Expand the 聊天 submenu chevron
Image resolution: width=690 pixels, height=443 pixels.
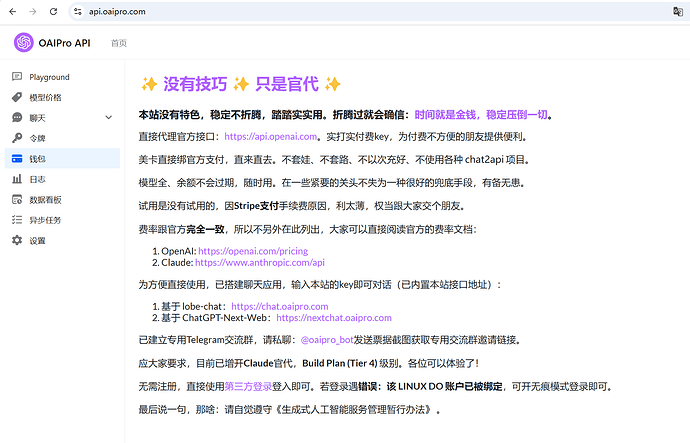109,117
